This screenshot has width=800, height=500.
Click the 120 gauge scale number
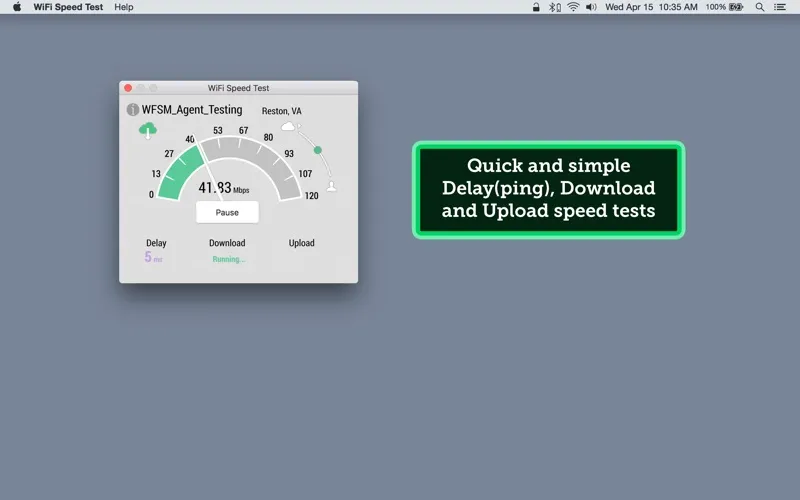(312, 195)
